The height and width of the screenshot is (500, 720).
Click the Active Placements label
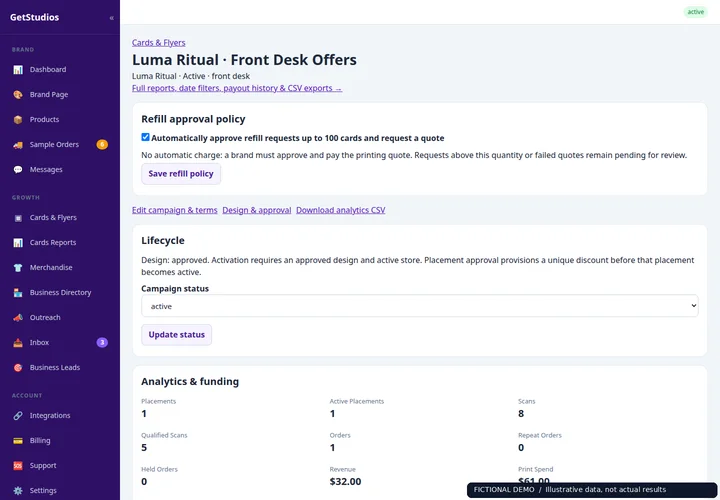(357, 401)
